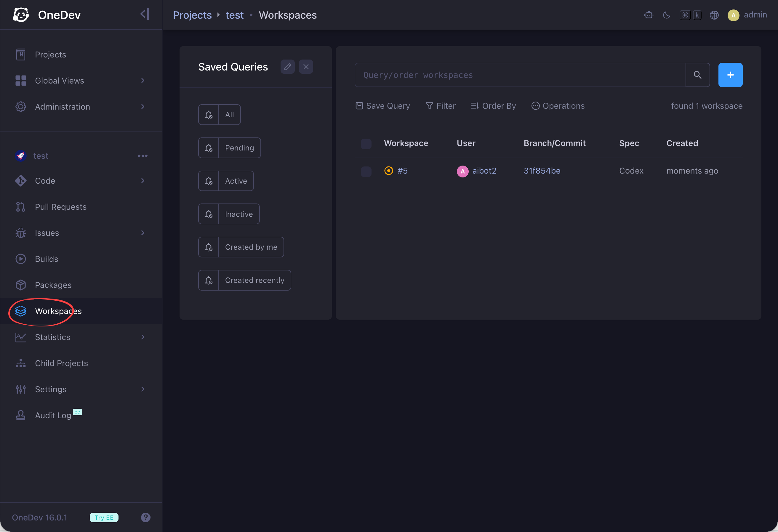Screen dimensions: 778x532
Task: Click the Codex spec cell
Action: click(x=631, y=171)
